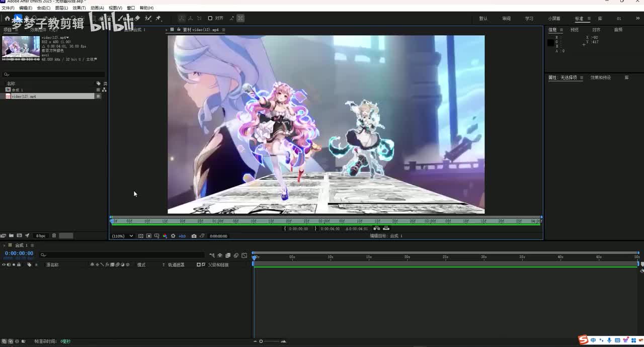644x347 pixels.
Task: Click the video(12).mp4 preview thumbnail
Action: pos(21,48)
